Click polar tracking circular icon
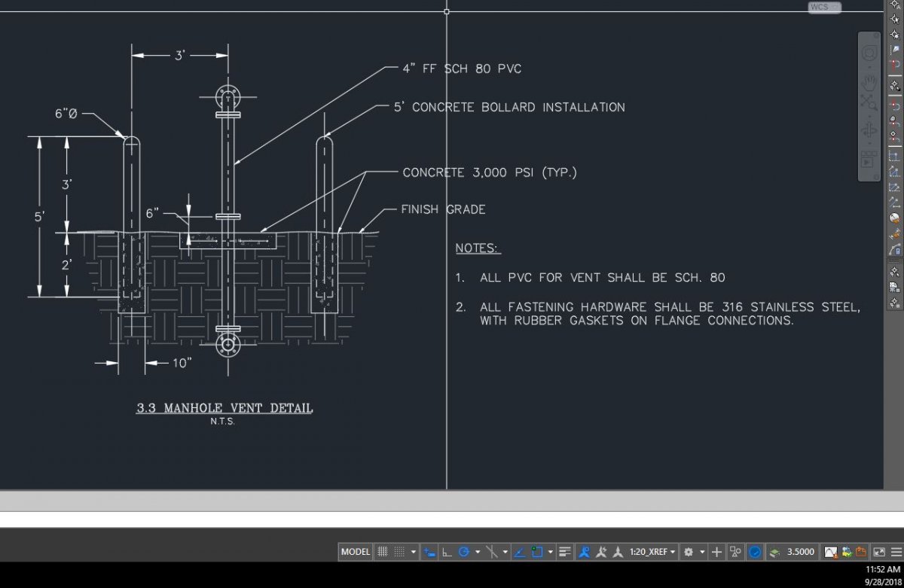Image resolution: width=904 pixels, height=588 pixels. coord(464,552)
